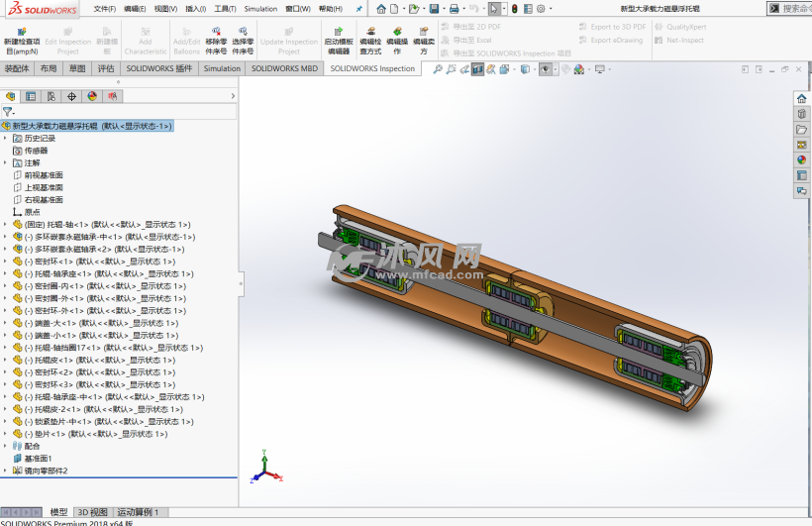Switch to the 装配体 ribbon tab
The width and height of the screenshot is (812, 526).
pos(17,68)
